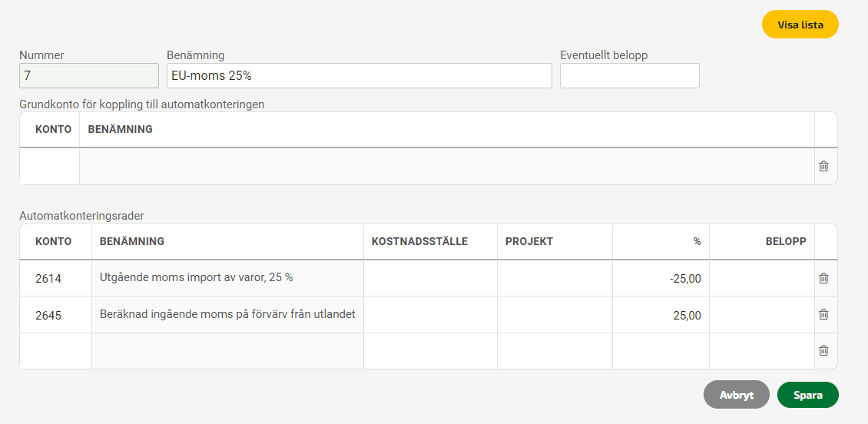The image size is (868, 424).
Task: Edit percentage cell showing -25,00
Action: coord(661,278)
